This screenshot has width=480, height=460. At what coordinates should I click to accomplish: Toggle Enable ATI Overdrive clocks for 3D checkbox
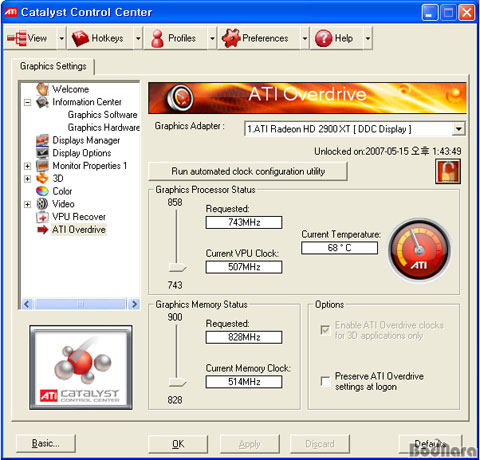(325, 330)
